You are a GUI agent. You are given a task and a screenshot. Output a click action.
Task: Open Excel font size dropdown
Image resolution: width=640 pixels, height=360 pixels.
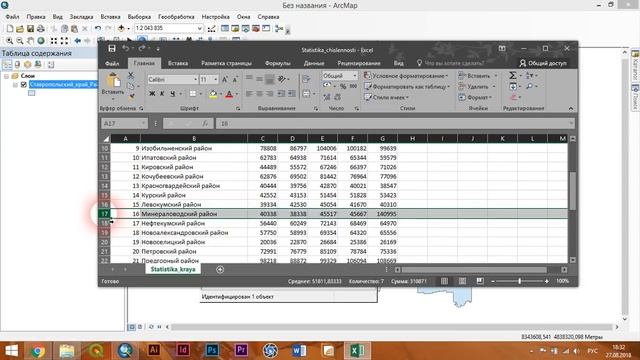click(x=216, y=80)
